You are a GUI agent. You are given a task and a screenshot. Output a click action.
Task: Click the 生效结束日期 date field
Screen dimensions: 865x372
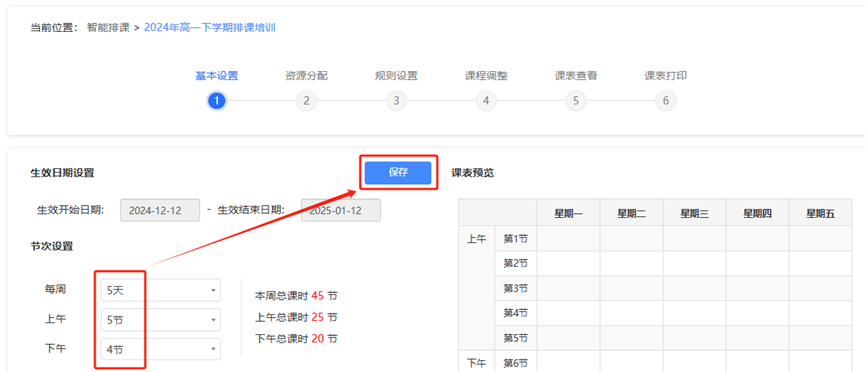pyautogui.click(x=341, y=210)
